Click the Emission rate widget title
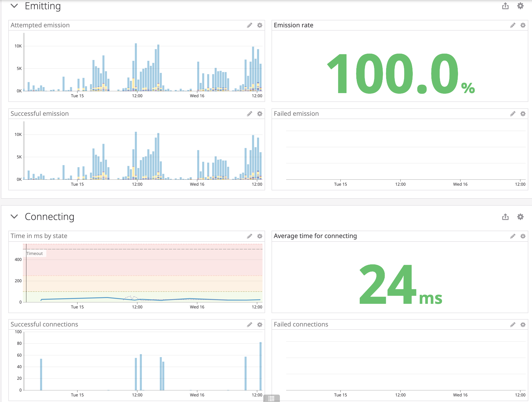The height and width of the screenshot is (402, 532). (294, 25)
